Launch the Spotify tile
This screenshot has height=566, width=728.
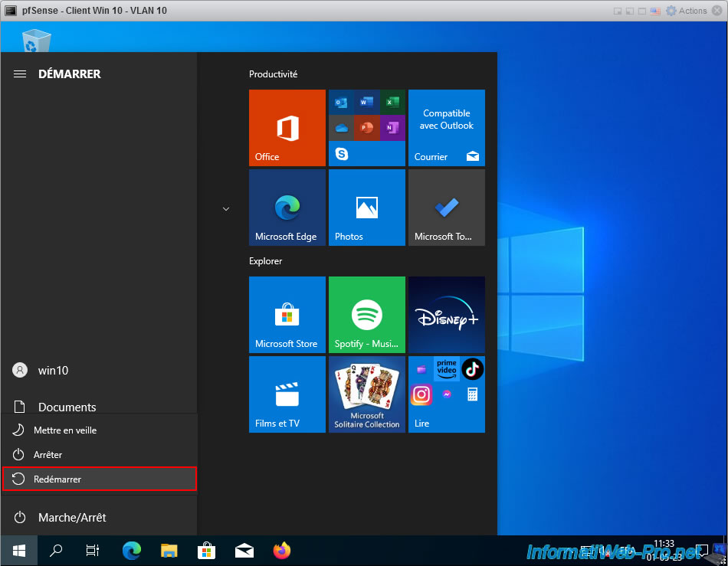click(x=367, y=315)
